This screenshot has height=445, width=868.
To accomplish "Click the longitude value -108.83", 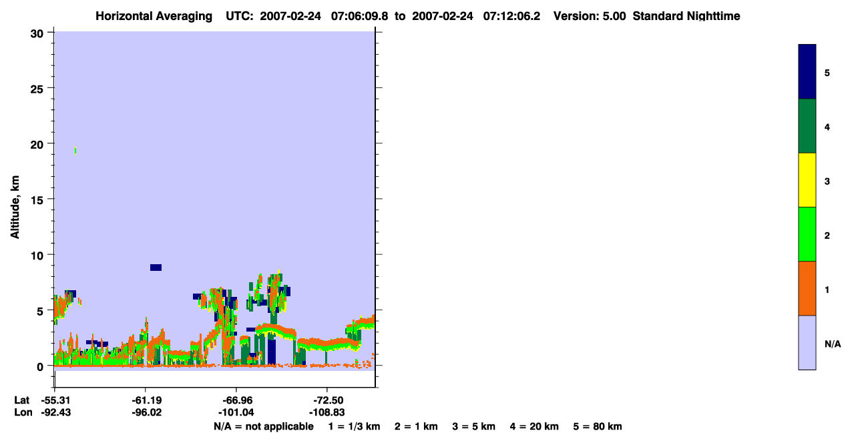I will pos(327,413).
